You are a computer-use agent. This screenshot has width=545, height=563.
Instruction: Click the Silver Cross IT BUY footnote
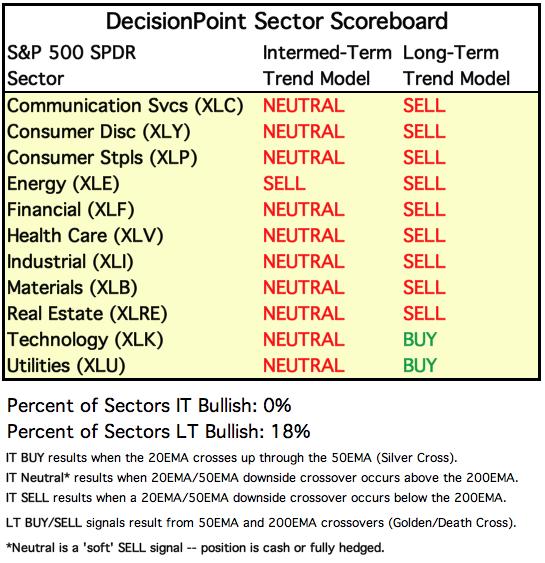point(232,458)
